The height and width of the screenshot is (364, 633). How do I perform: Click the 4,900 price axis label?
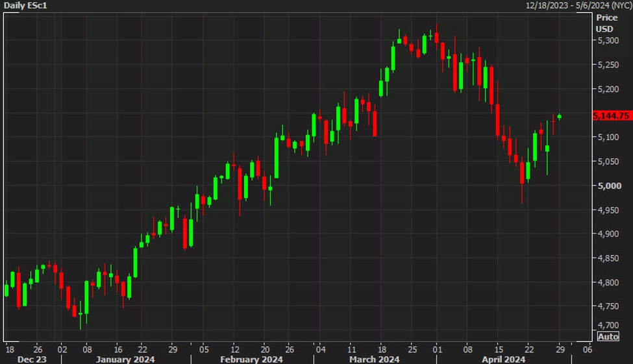(608, 234)
